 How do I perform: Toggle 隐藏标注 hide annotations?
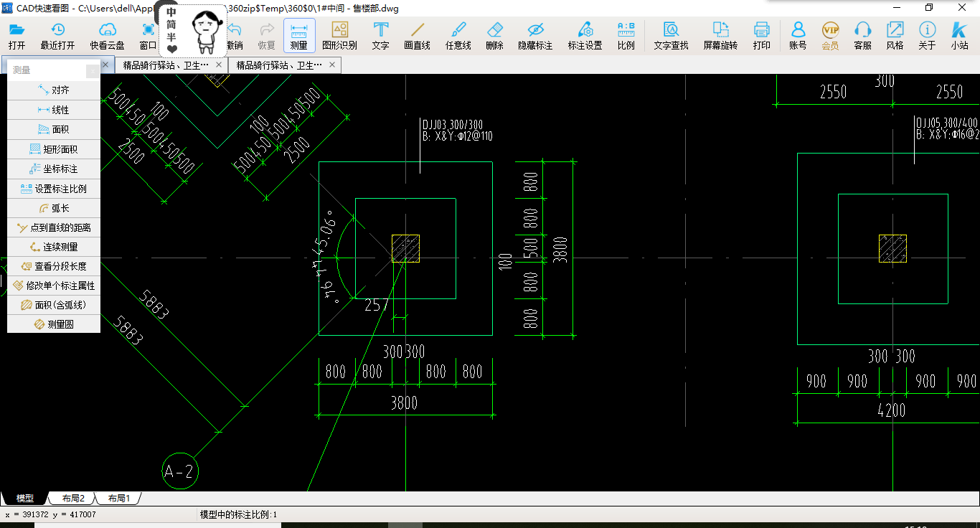[535, 36]
